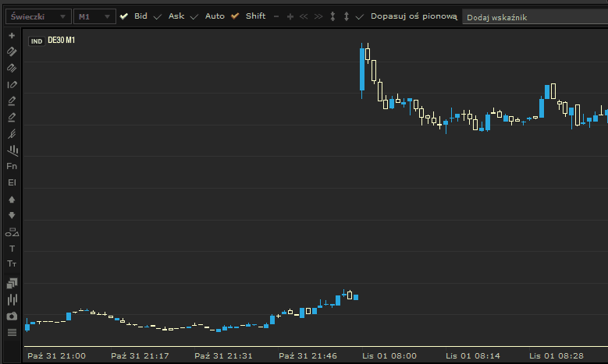Image resolution: width=608 pixels, height=364 pixels.
Task: Click the minus zoom out button
Action: pyautogui.click(x=276, y=16)
